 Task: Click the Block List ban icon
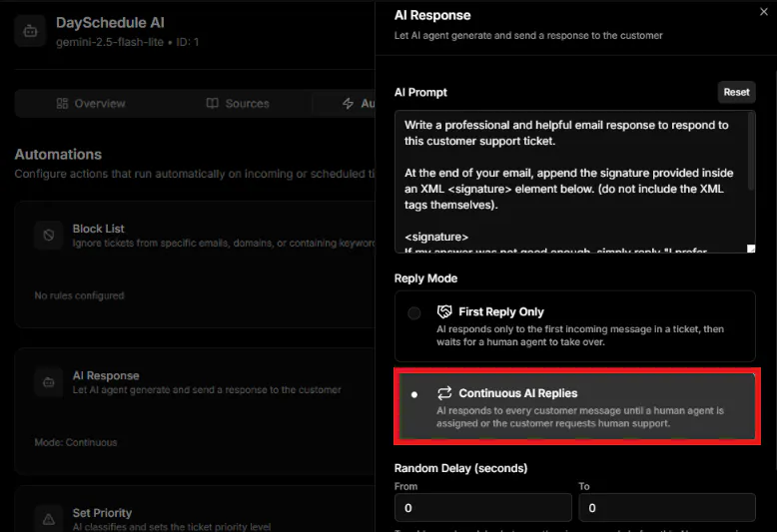tap(49, 235)
